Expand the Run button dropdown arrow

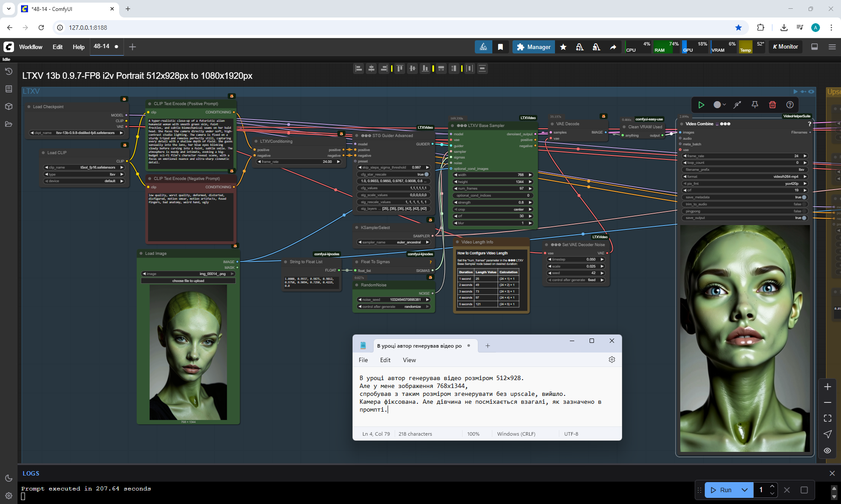click(745, 490)
